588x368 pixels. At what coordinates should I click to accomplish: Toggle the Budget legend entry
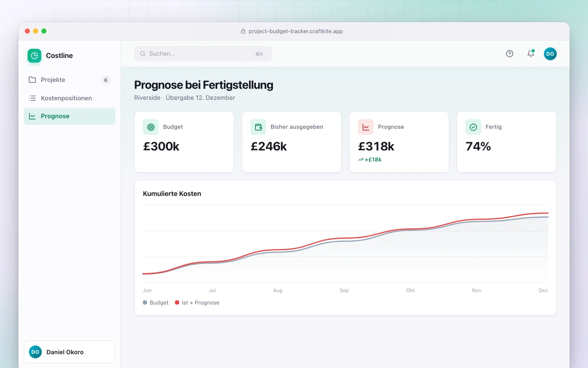point(156,303)
